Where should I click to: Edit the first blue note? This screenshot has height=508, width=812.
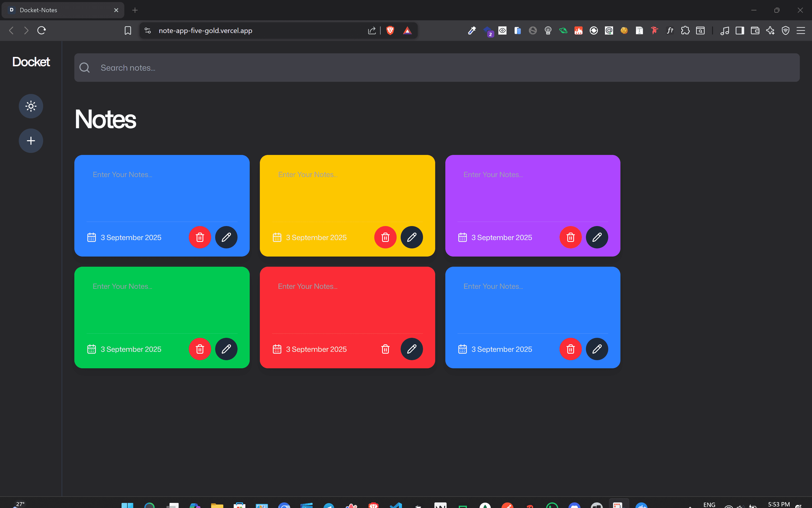coord(226,237)
